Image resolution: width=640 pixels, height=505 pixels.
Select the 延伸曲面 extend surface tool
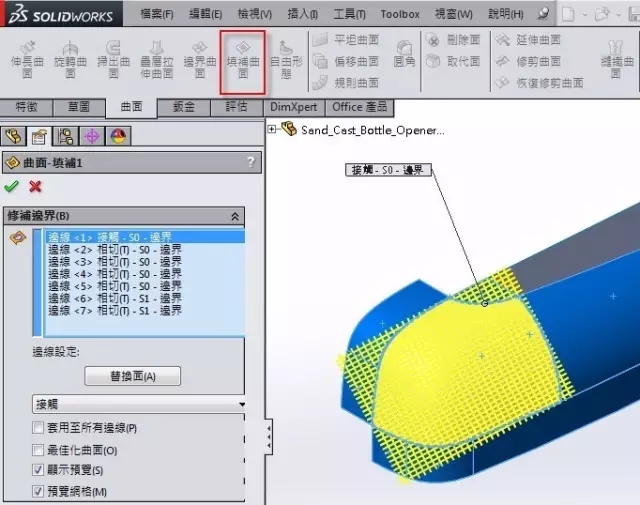pos(528,40)
